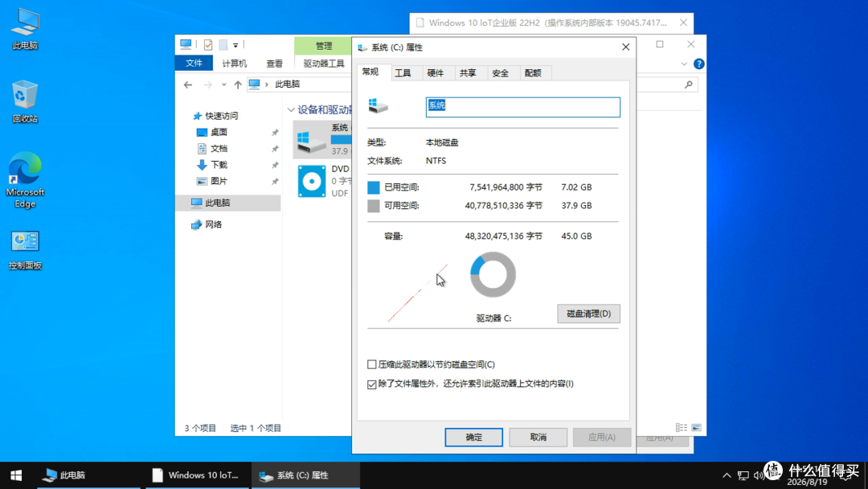Switch to details view icon in status bar
This screenshot has height=489, width=868.
pyautogui.click(x=682, y=428)
